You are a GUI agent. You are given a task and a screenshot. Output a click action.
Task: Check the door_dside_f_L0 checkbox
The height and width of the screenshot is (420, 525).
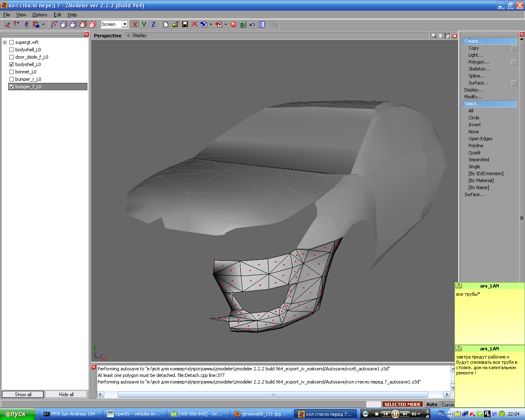point(11,57)
